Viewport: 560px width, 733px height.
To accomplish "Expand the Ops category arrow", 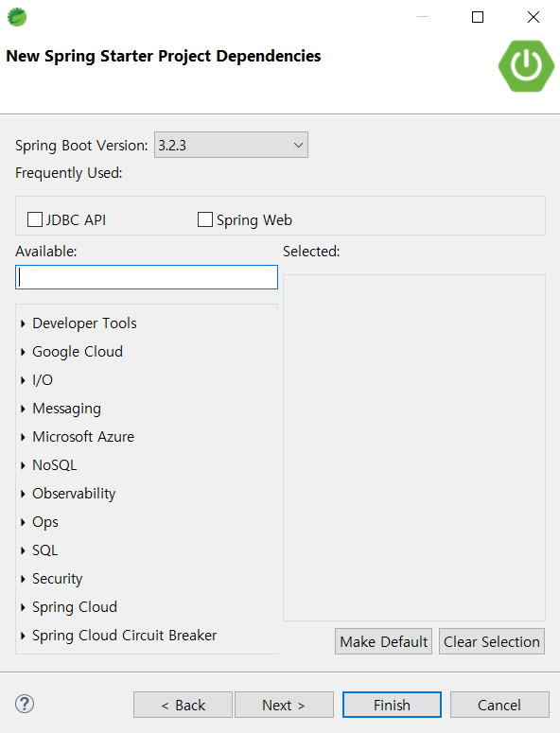I will point(23,522).
